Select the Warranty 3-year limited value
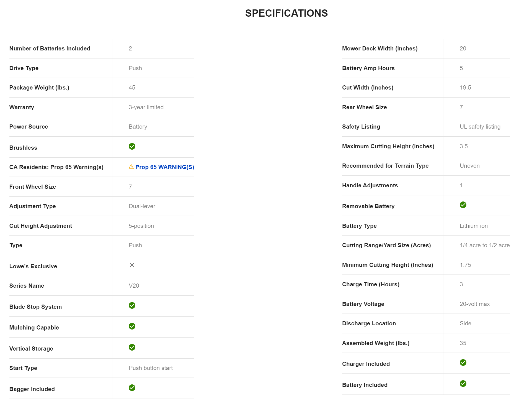532x406 pixels. click(146, 107)
